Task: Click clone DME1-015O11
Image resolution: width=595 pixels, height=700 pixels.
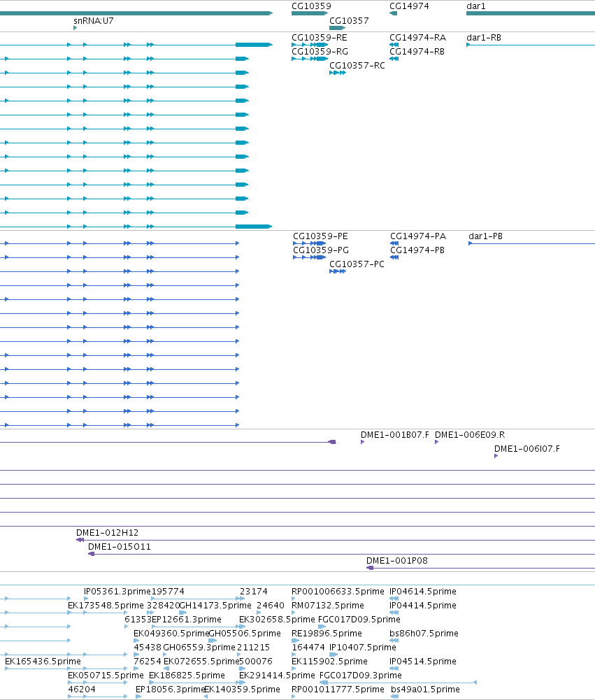Action: point(119,547)
